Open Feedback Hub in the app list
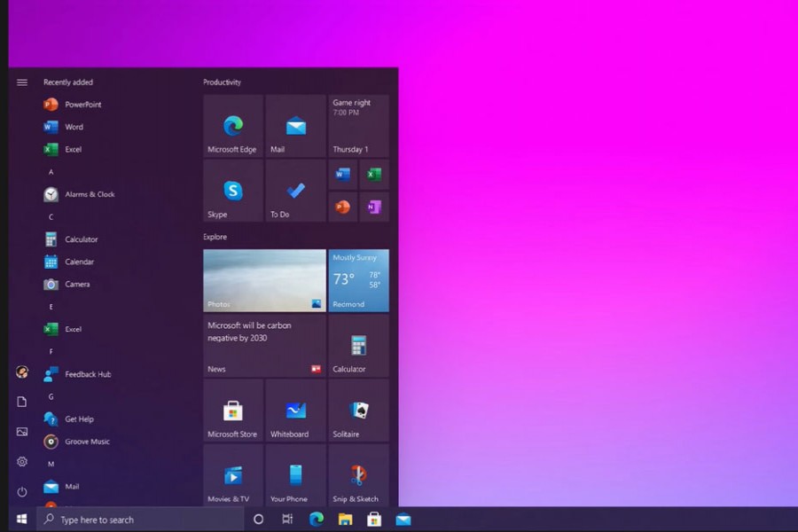Image resolution: width=798 pixels, height=532 pixels. click(87, 374)
